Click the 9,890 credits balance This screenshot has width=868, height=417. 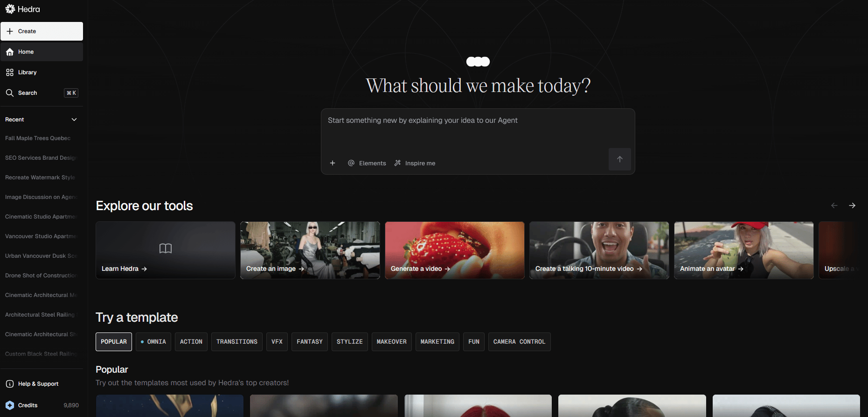(71, 405)
